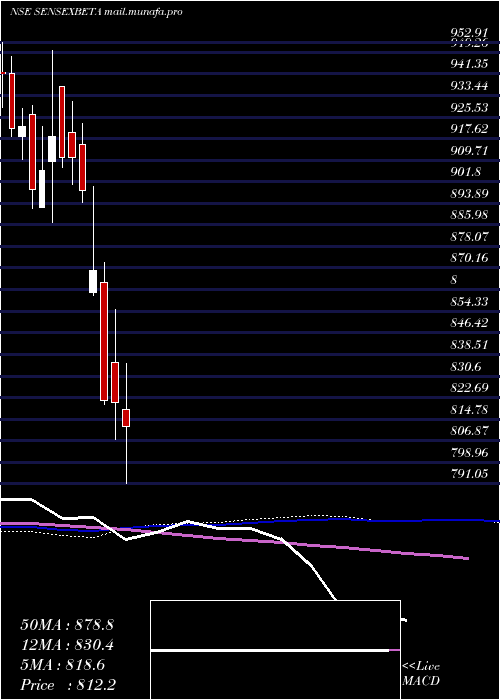Viewport: 500px width, 700px height.
Task: Click the 822.69 price axis label
Action: point(469,387)
